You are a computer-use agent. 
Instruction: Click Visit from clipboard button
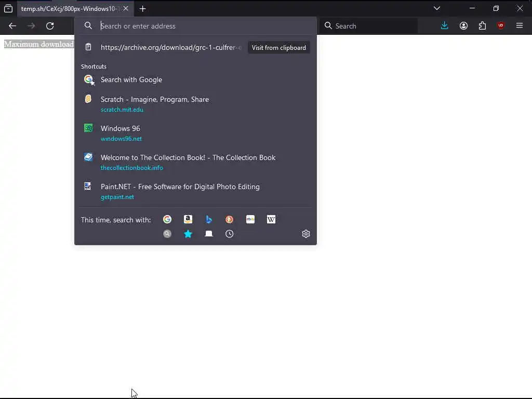point(279,47)
